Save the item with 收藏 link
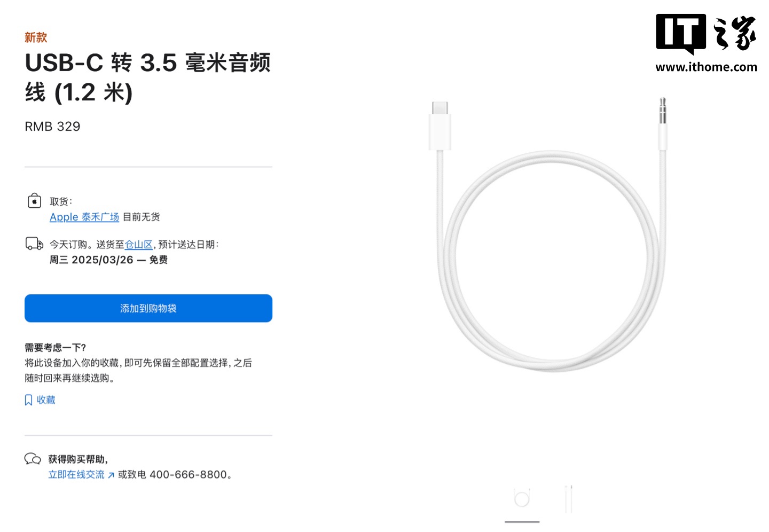This screenshot has width=769, height=532. pyautogui.click(x=46, y=400)
